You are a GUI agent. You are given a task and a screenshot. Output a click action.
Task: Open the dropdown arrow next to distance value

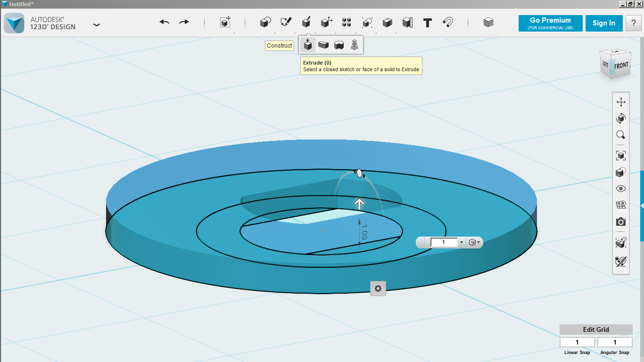(x=462, y=242)
